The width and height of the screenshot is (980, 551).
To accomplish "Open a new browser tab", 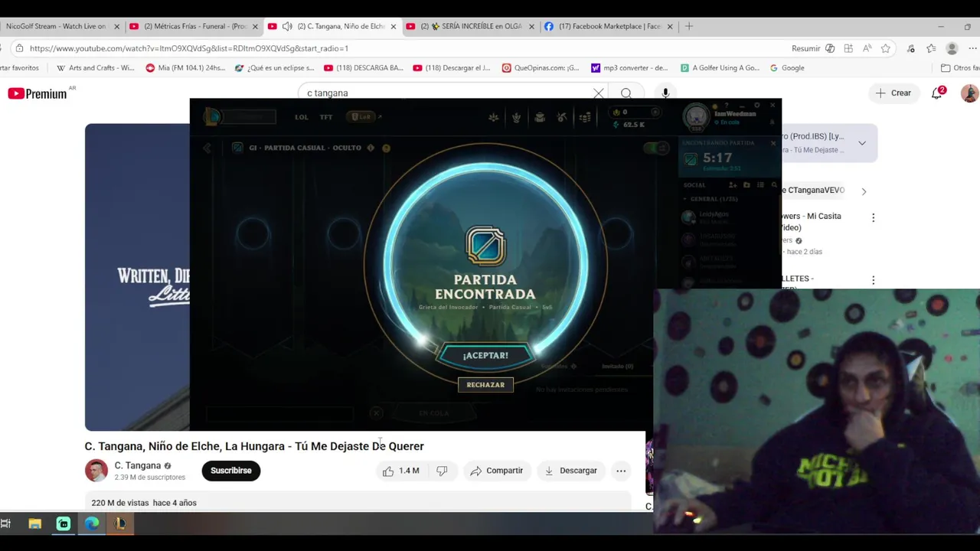I will pyautogui.click(x=689, y=26).
